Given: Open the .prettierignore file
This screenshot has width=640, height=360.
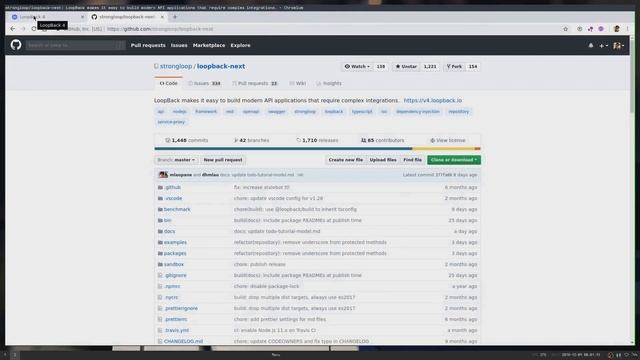Looking at the screenshot, I should pyautogui.click(x=181, y=309).
